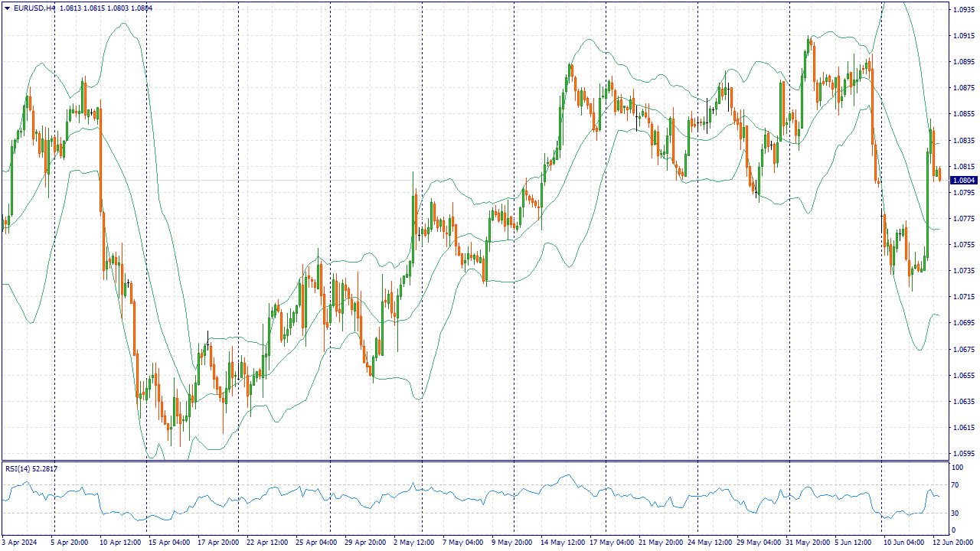980x551 pixels.
Task: Click the OHLC values 1.0813 1.0815 1.0803 1.0804
Action: (x=106, y=8)
